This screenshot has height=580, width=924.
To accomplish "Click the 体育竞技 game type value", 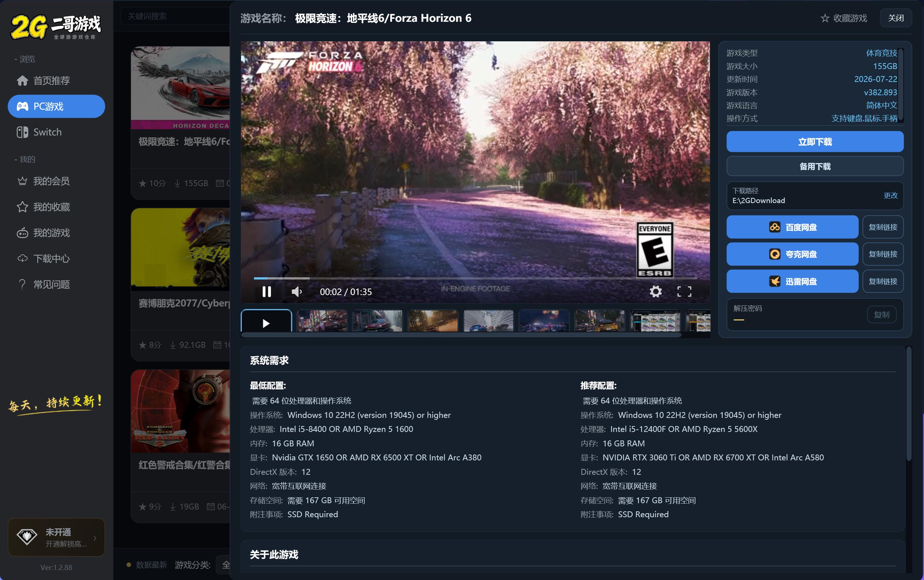I will point(882,53).
